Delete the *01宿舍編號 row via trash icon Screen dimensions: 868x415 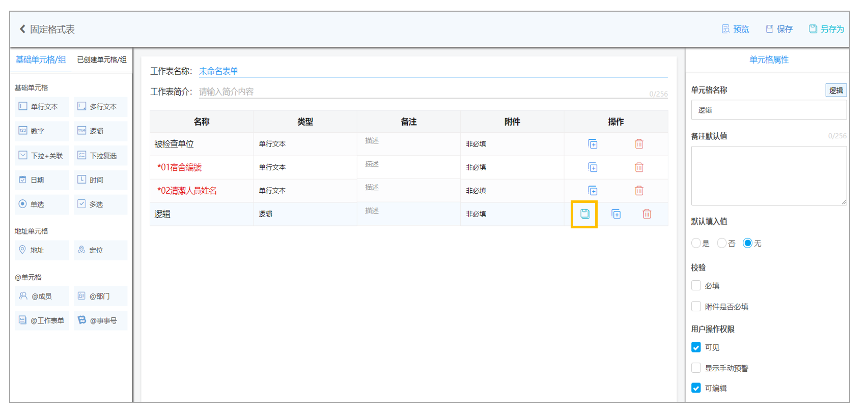(x=639, y=167)
